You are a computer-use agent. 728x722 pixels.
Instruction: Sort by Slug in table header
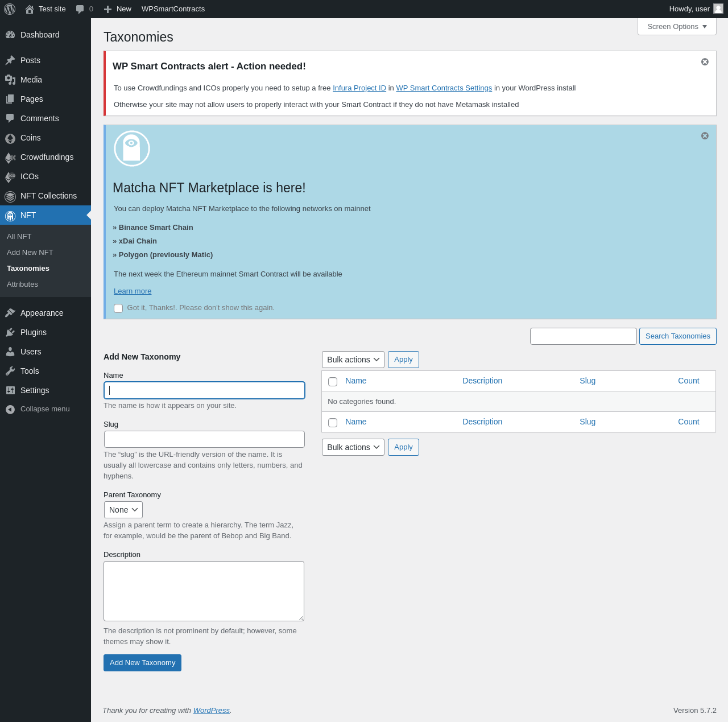[x=588, y=381]
